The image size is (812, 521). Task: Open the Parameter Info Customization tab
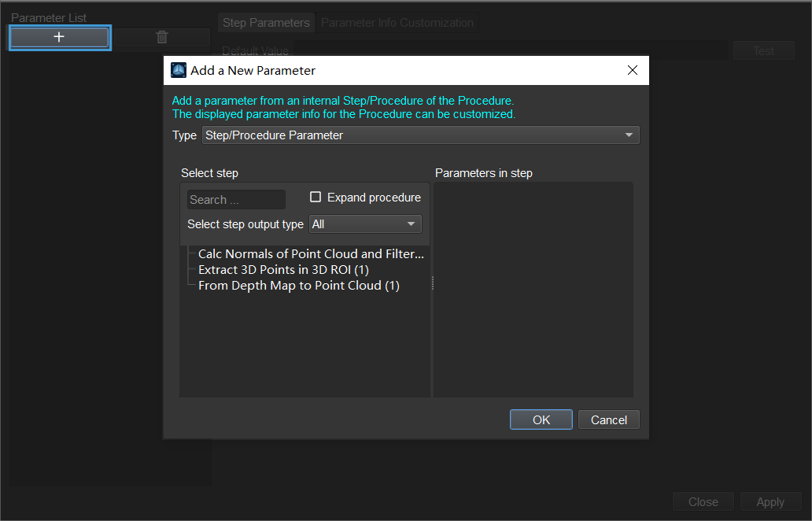397,23
